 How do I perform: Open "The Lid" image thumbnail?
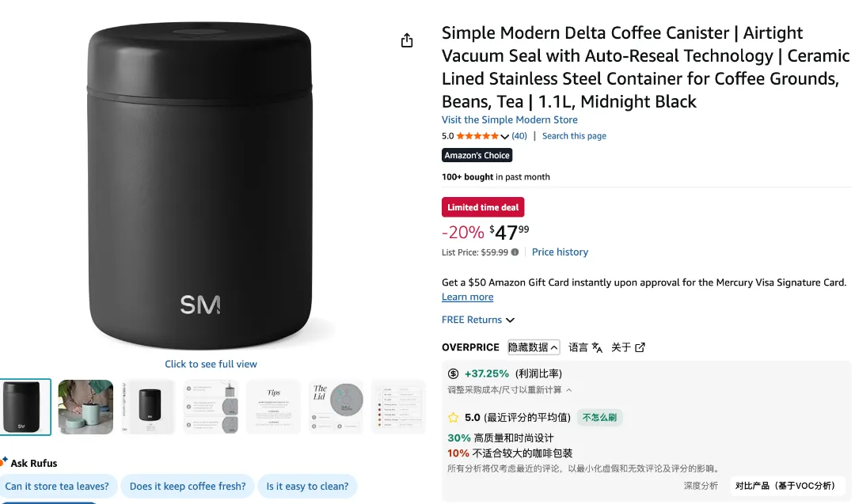click(x=336, y=407)
